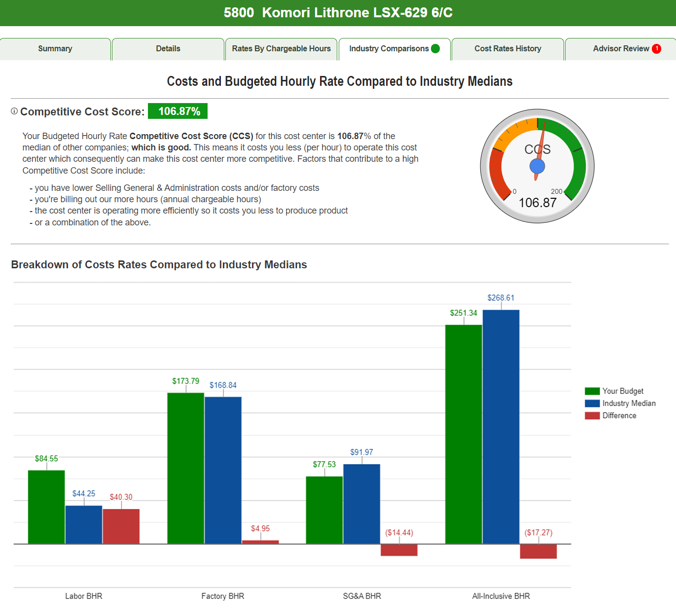Click the Difference legend text
The height and width of the screenshot is (616, 676).
click(619, 416)
